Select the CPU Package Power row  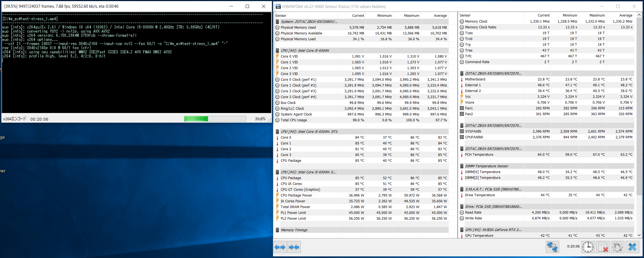[x=296, y=195]
